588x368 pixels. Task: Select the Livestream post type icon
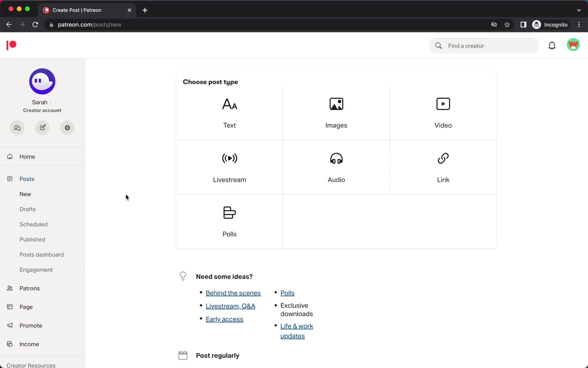click(229, 158)
